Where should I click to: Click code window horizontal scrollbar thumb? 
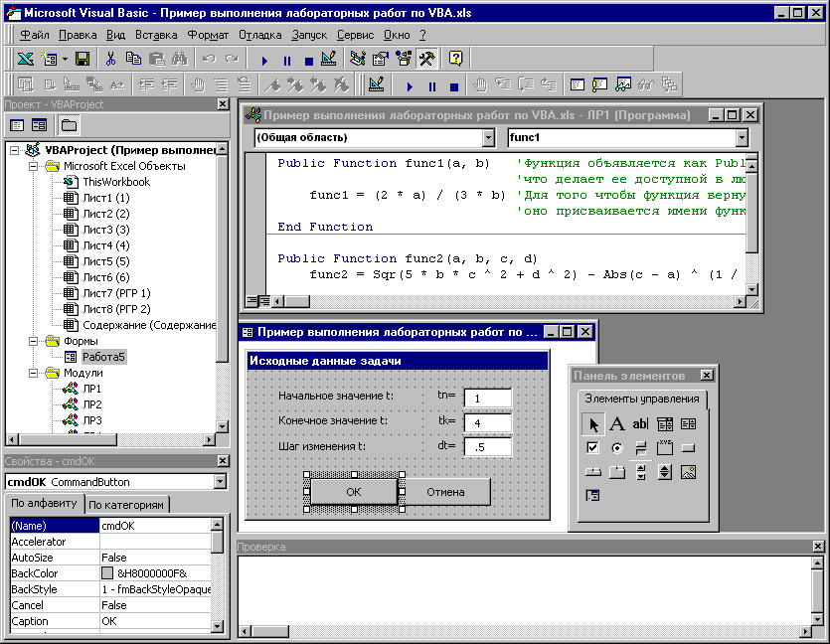(x=297, y=302)
